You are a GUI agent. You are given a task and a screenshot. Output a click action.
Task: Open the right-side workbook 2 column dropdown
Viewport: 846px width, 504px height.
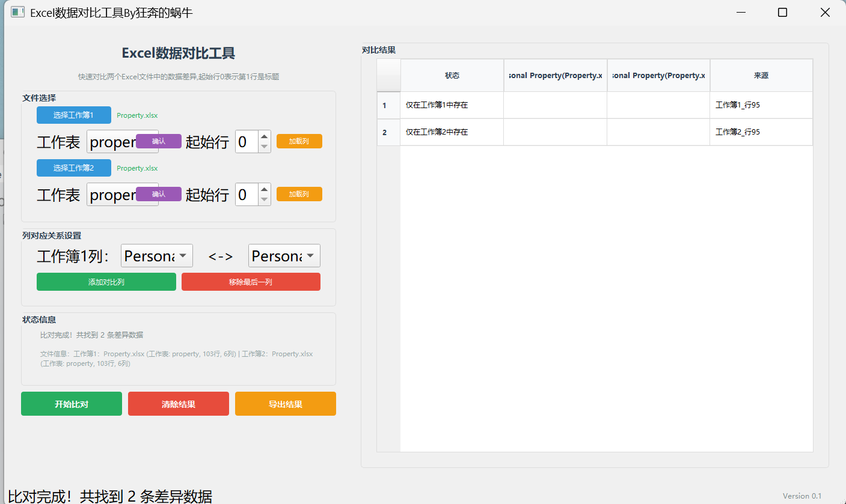coord(284,256)
